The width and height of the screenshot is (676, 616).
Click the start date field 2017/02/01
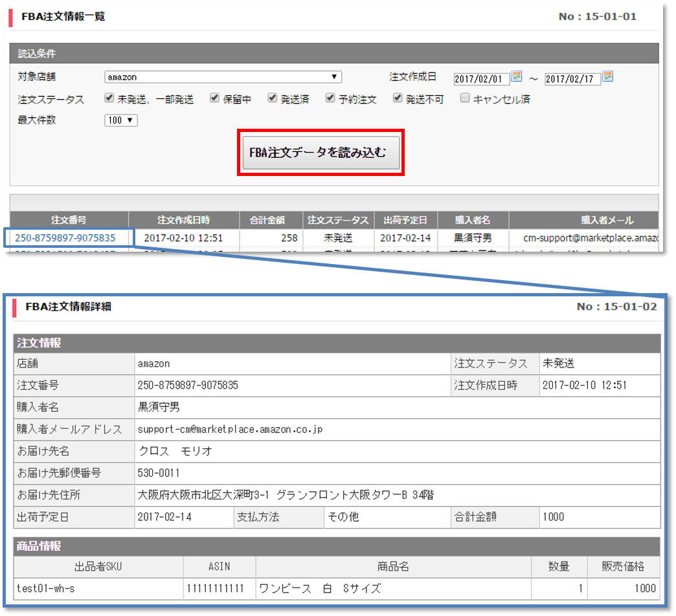tap(481, 79)
